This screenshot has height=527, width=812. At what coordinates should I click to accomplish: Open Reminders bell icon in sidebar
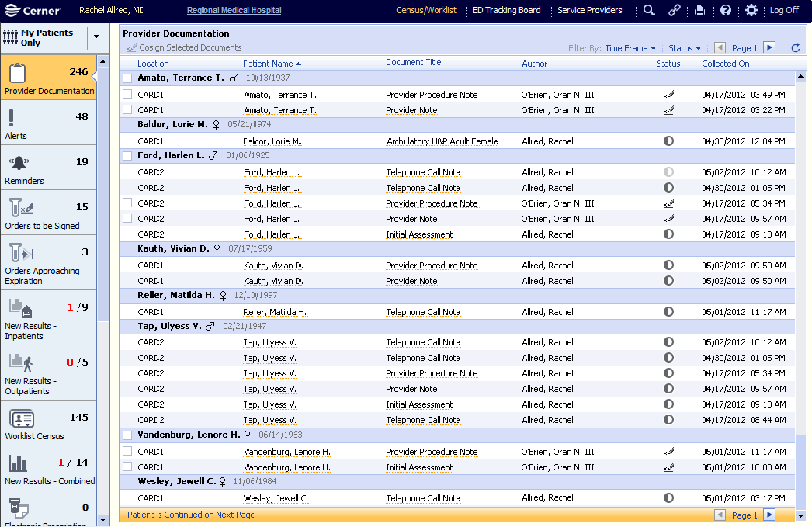coord(19,163)
